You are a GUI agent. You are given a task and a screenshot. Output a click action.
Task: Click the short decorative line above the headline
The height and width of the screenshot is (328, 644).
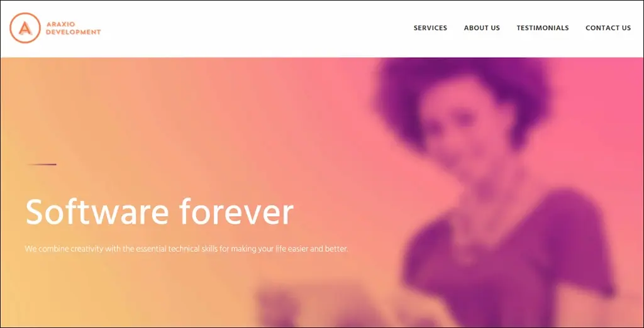(x=42, y=165)
